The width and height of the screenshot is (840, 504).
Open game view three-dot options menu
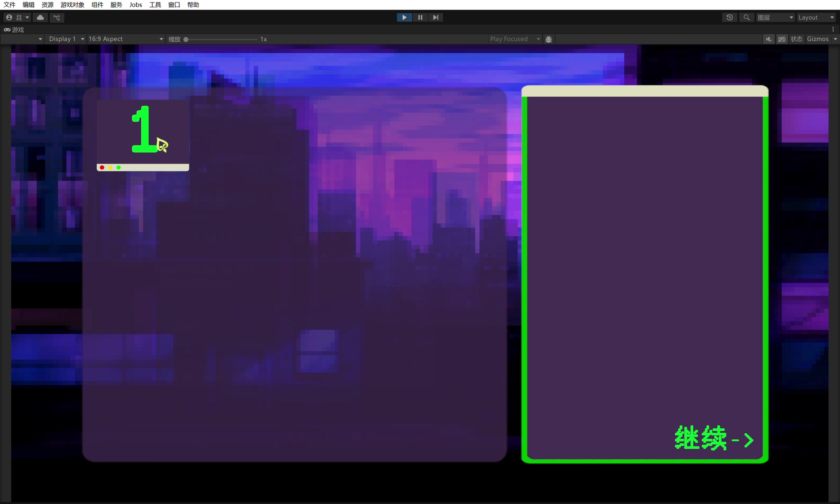[833, 29]
